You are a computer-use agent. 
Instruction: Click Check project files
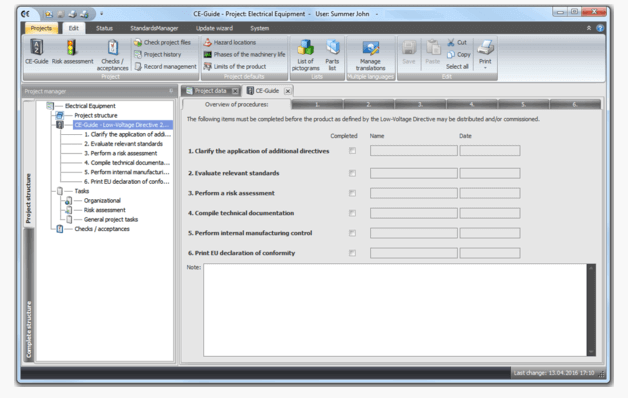(x=162, y=42)
